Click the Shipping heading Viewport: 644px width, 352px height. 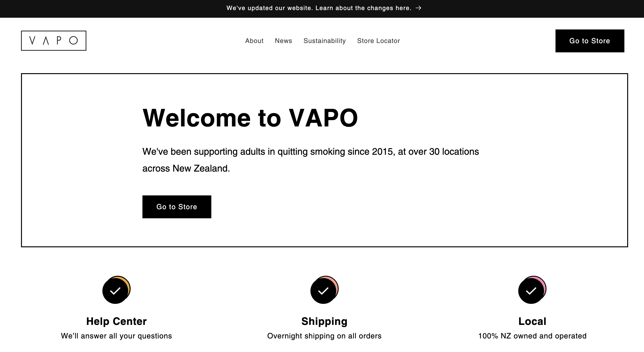pos(325,321)
